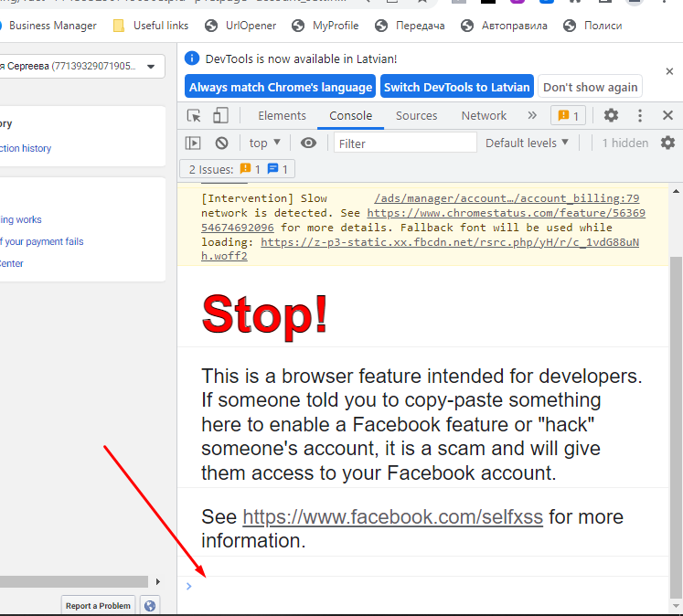Viewport: 683px width, 616px height.
Task: Click the page horizontal scrollbar right arrow
Action: pos(157,581)
